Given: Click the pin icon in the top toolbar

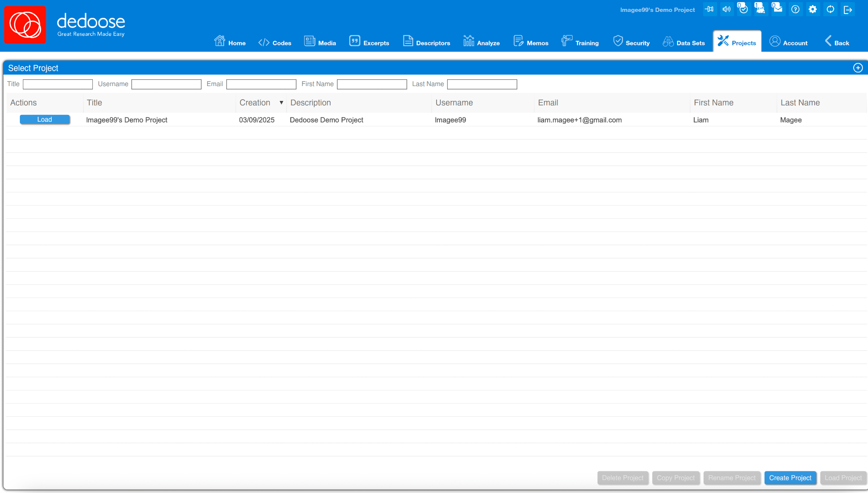Looking at the screenshot, I should pos(709,9).
